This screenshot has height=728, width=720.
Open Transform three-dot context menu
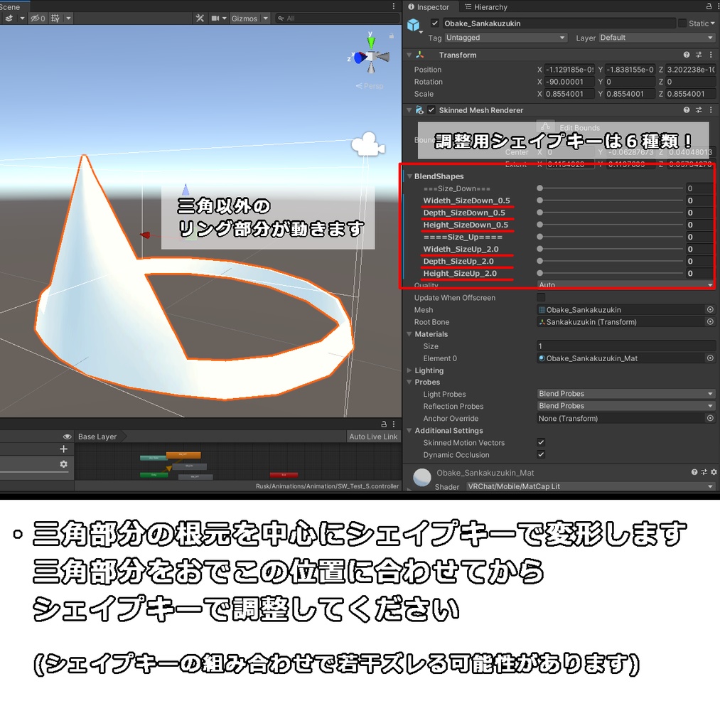pos(711,55)
